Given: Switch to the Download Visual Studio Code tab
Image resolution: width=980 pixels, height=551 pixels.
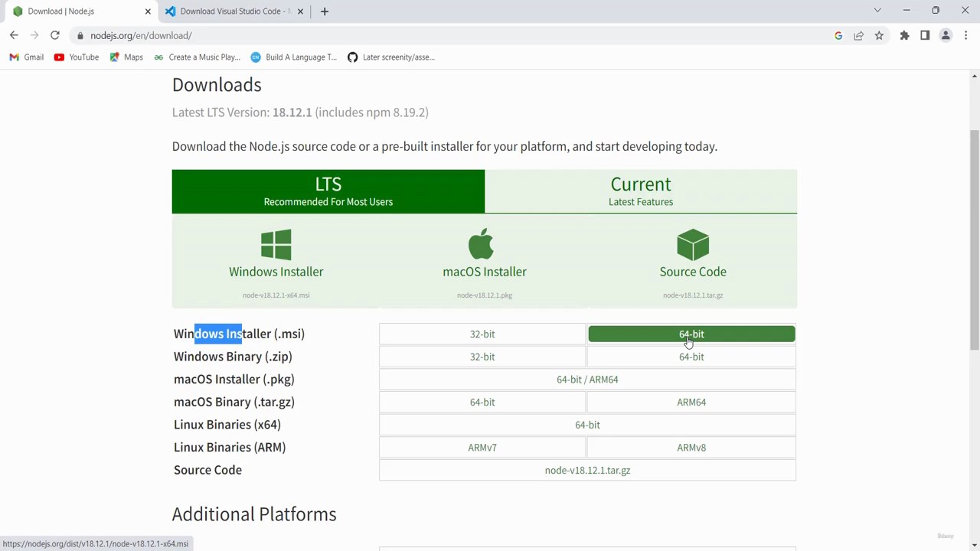Looking at the screenshot, I should point(235,11).
